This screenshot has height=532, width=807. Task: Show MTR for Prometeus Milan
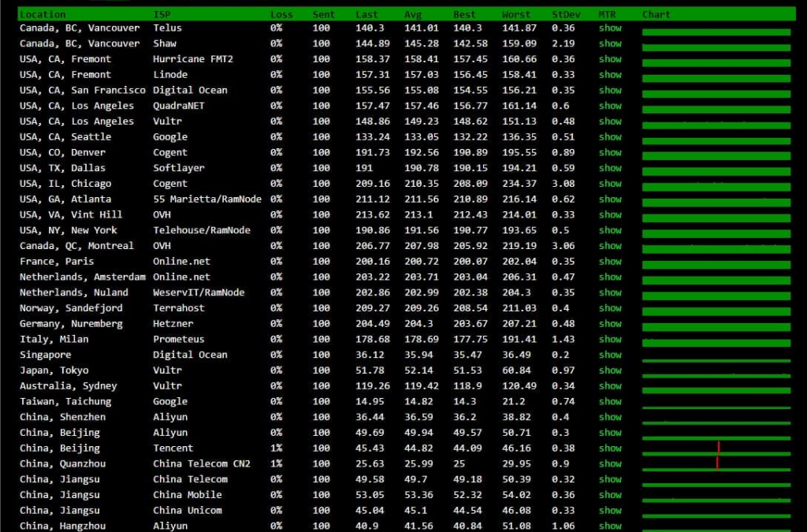click(x=610, y=339)
